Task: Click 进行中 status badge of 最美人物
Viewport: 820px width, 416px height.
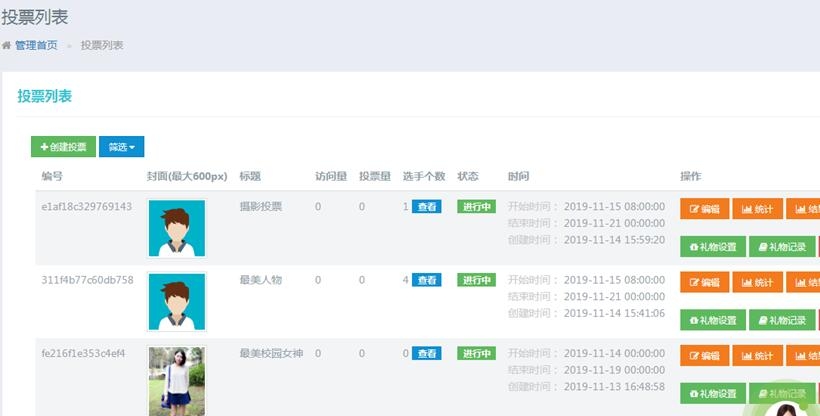Action: 476,281
